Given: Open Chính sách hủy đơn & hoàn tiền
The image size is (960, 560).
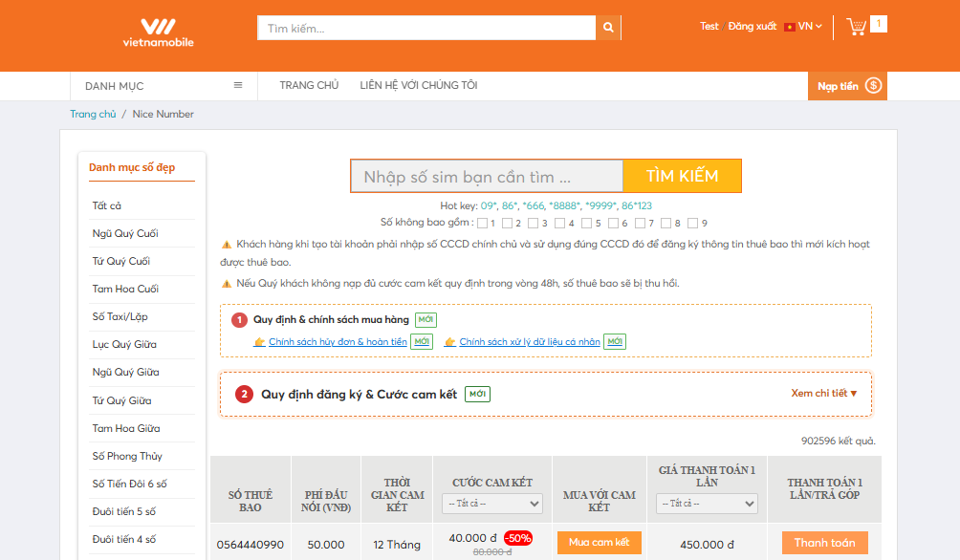Looking at the screenshot, I should (x=338, y=341).
